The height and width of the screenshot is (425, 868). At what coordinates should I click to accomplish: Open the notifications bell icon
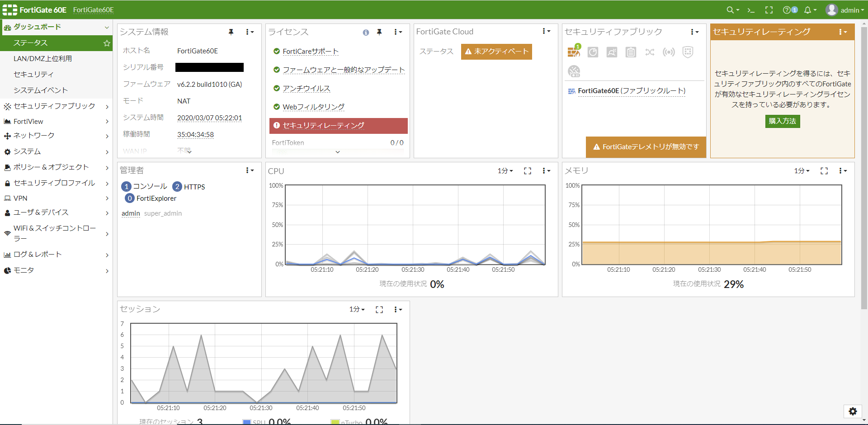(810, 10)
